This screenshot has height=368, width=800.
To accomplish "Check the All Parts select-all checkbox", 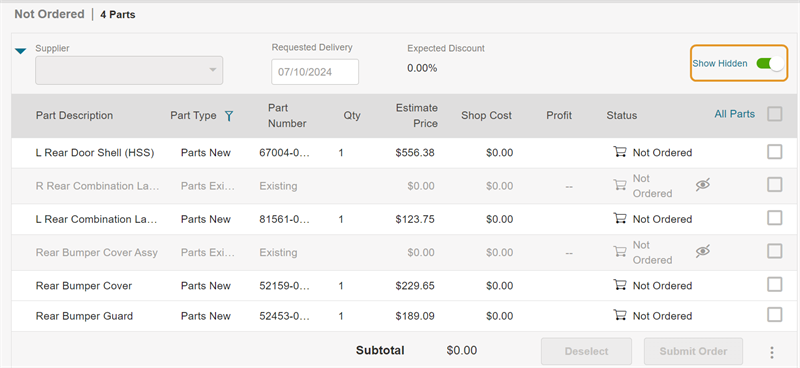I will point(774,114).
